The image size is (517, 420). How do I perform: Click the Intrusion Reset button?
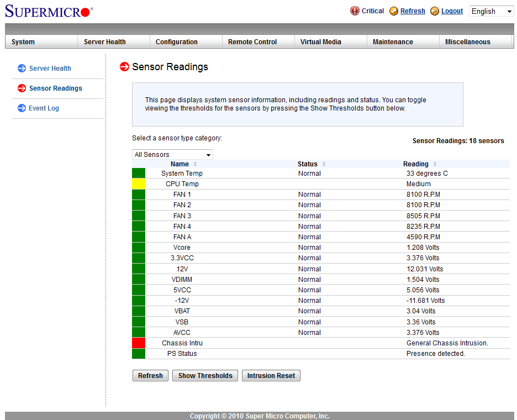pyautogui.click(x=271, y=375)
